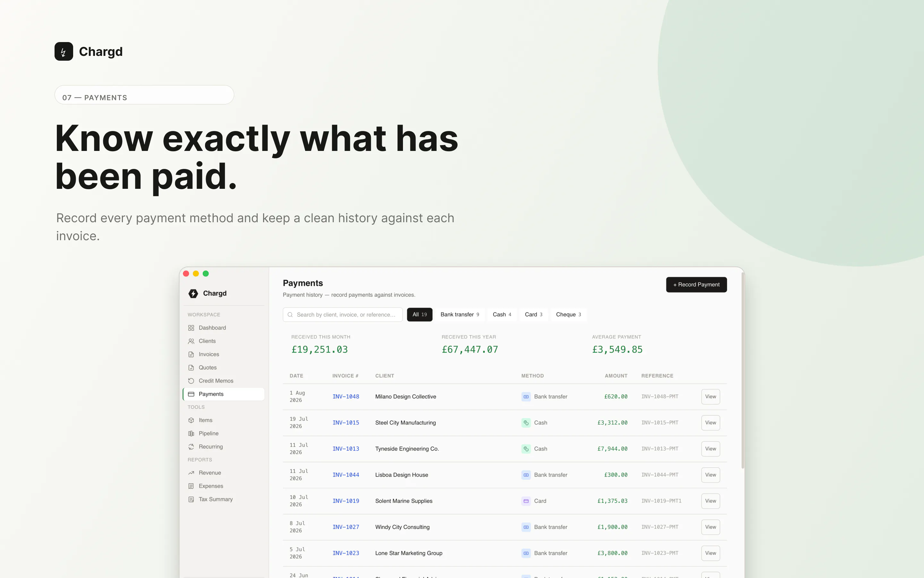The height and width of the screenshot is (578, 924).
Task: Click the Average Payment value £3,549.85
Action: point(617,350)
